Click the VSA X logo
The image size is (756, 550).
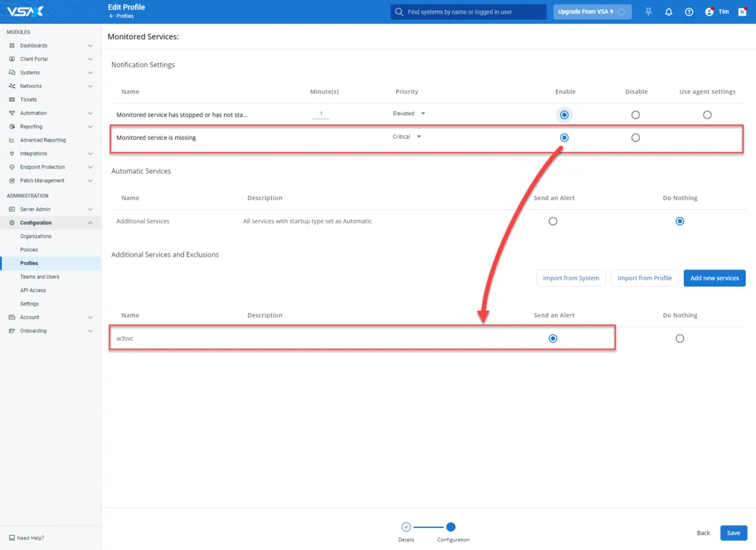point(25,12)
